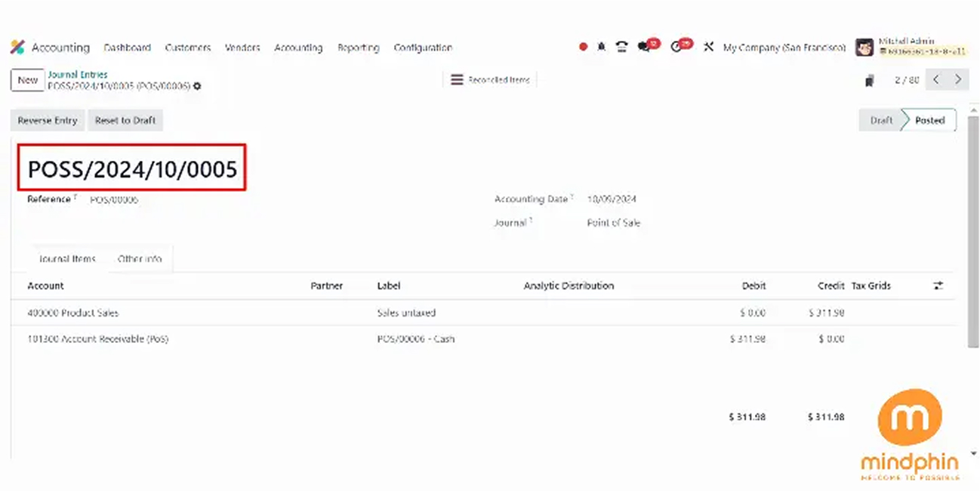Image resolution: width=980 pixels, height=491 pixels.
Task: Open the gear actions menu beside breadcrumb
Action: point(197,86)
